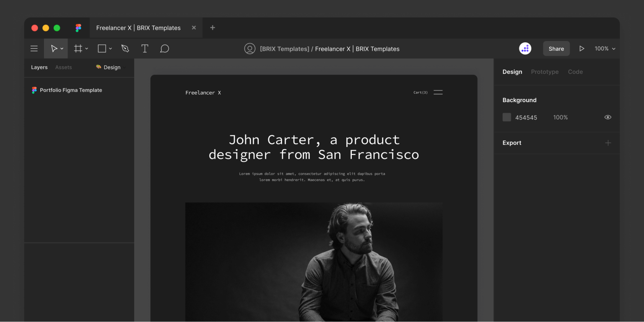This screenshot has height=322, width=644.
Task: Select the Text tool
Action: click(x=145, y=48)
